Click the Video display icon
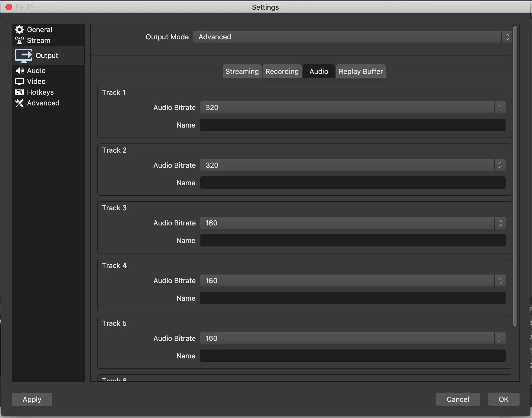532x418 pixels. (19, 81)
